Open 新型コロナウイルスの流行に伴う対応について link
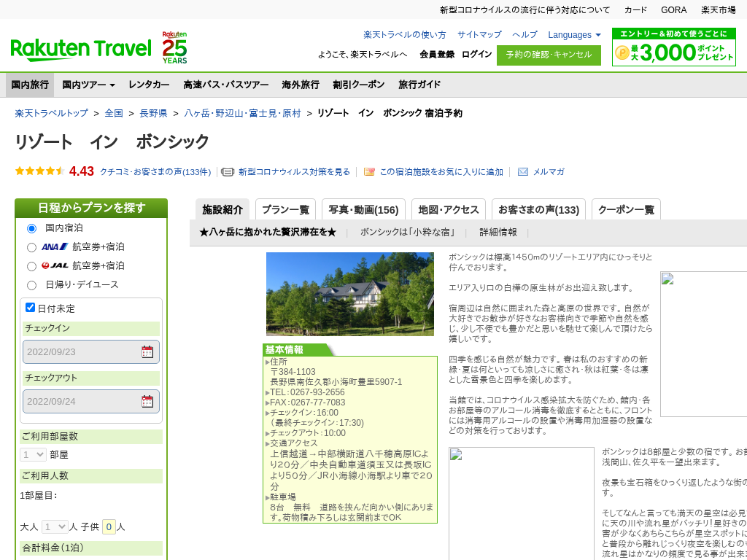 point(525,10)
